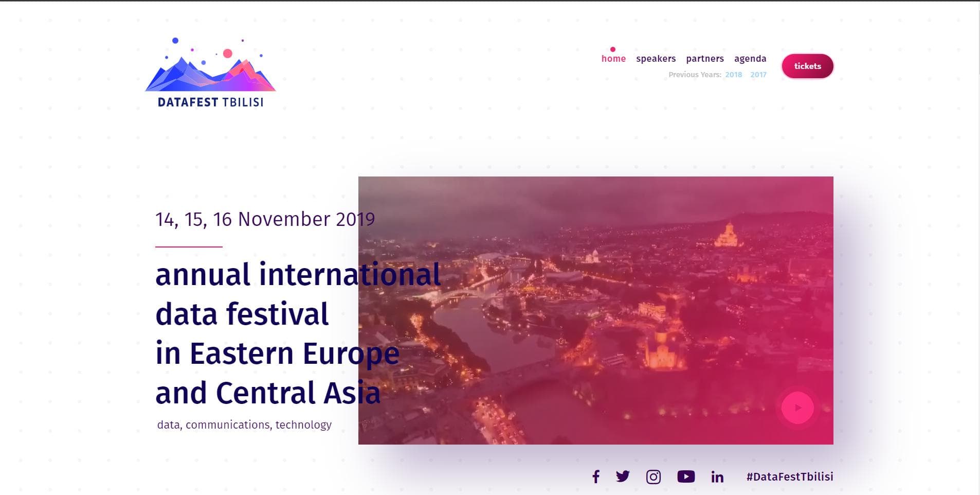Click the 'data festival' headline line
This screenshot has height=495, width=980.
point(242,314)
